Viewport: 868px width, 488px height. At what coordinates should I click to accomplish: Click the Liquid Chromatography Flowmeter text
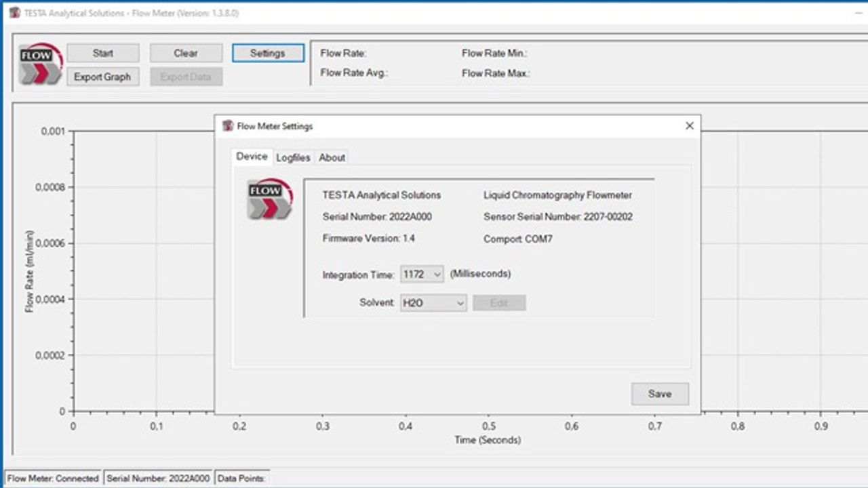coord(557,195)
